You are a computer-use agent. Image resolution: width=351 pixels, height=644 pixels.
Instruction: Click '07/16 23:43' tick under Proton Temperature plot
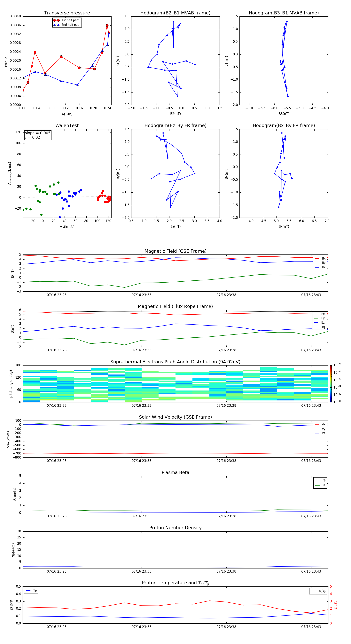pyautogui.click(x=311, y=627)
